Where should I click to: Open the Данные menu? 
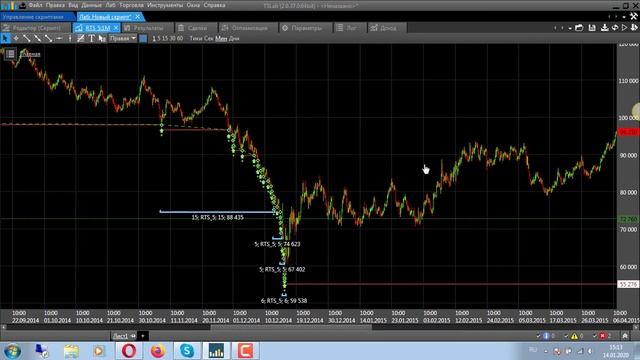tap(91, 5)
